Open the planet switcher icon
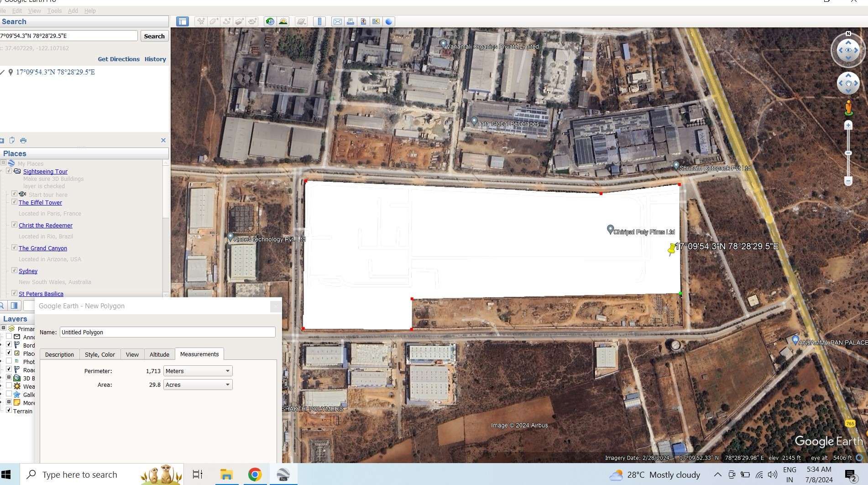This screenshot has width=868, height=485. [x=301, y=21]
